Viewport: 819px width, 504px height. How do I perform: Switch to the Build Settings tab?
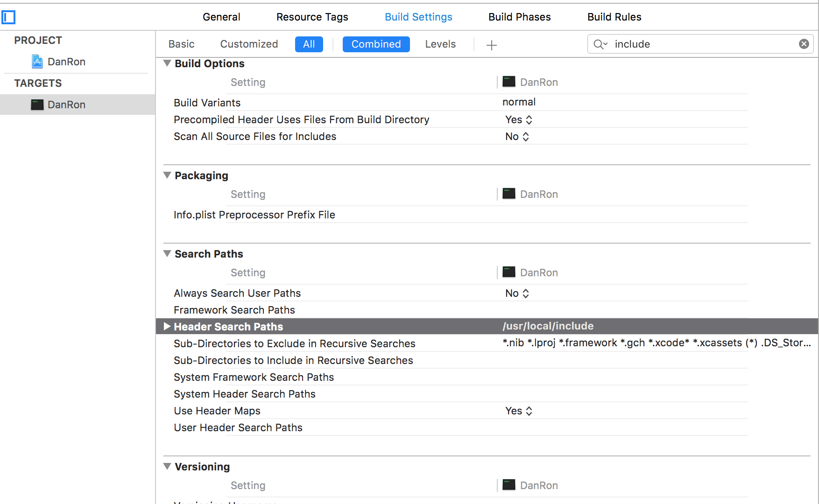[x=418, y=17]
